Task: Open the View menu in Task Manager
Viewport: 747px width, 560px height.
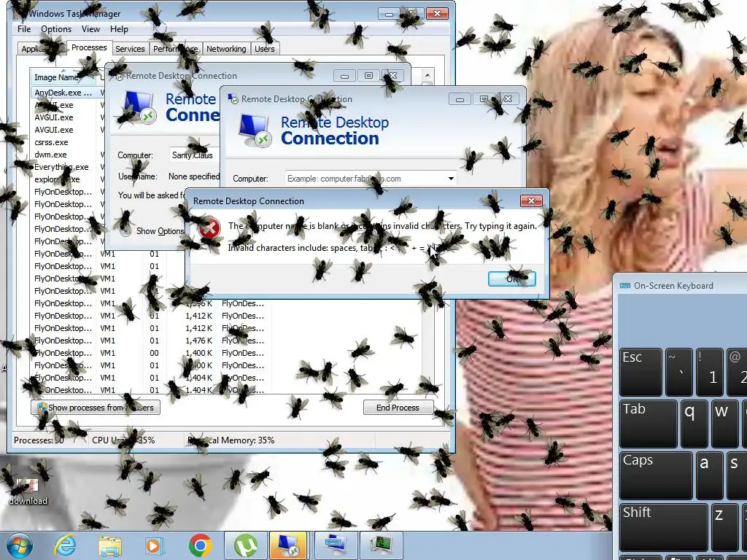Action: [90, 29]
